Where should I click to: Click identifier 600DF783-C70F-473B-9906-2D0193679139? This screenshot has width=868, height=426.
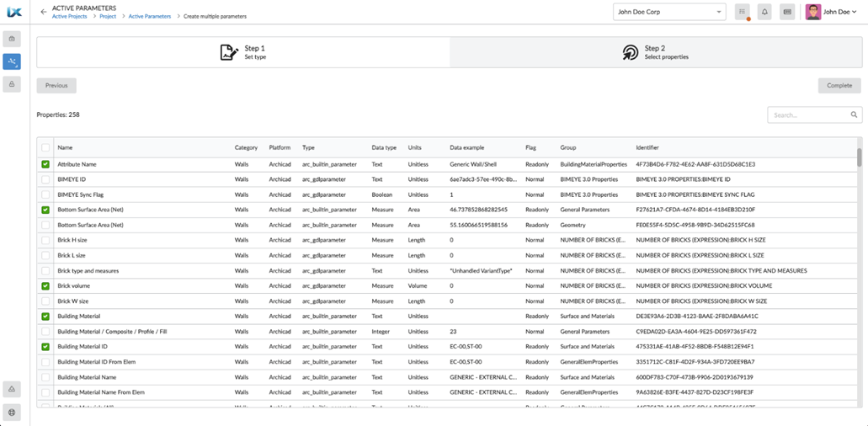coord(696,377)
